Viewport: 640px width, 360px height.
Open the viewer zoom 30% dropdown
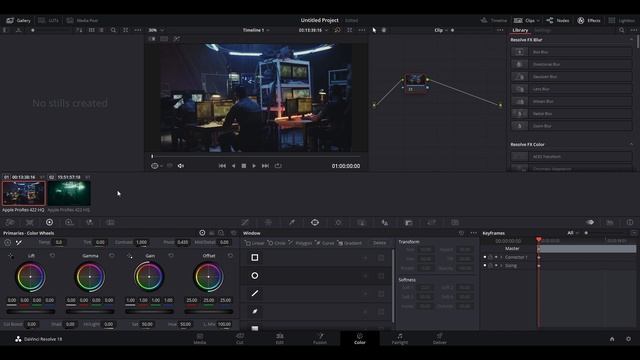pos(156,30)
